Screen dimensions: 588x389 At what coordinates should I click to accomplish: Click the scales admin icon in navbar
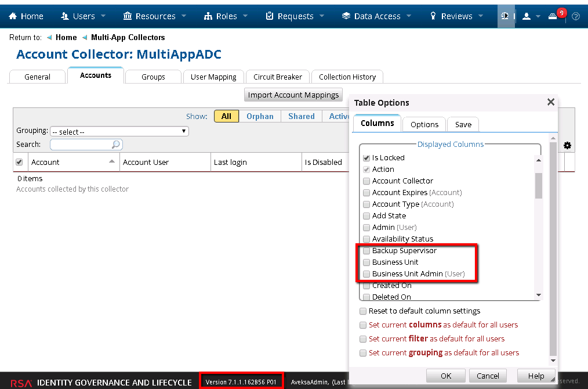pos(505,16)
